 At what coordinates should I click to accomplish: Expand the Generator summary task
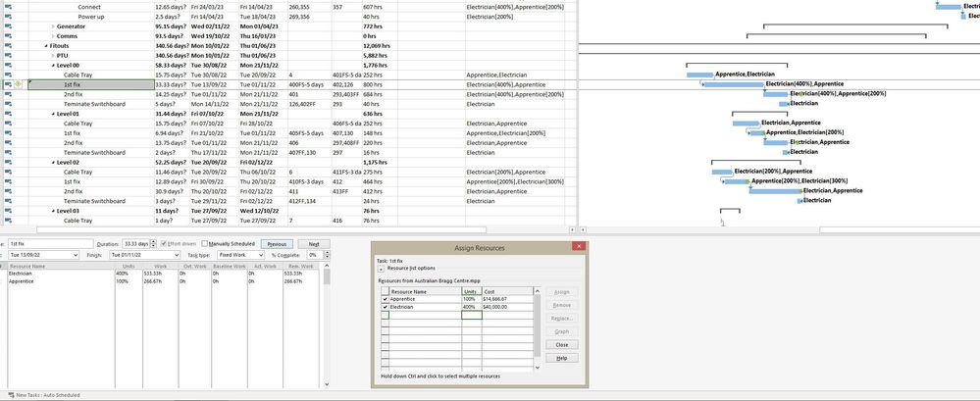coord(53,26)
